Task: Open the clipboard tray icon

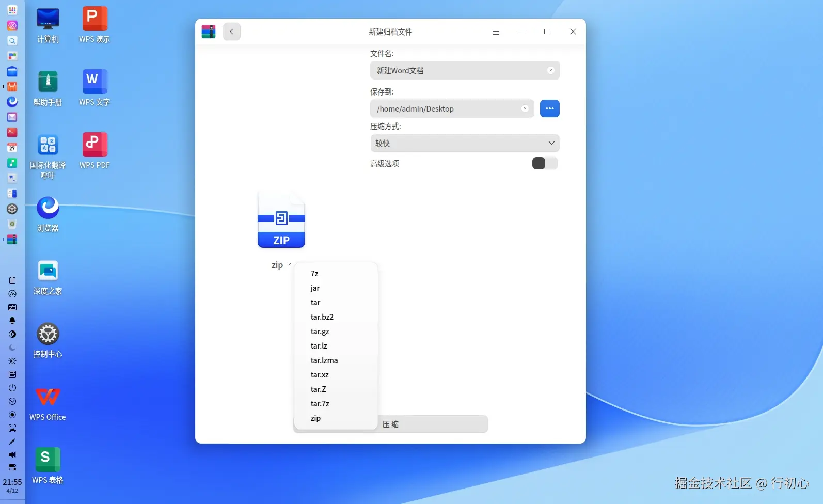Action: (12, 280)
